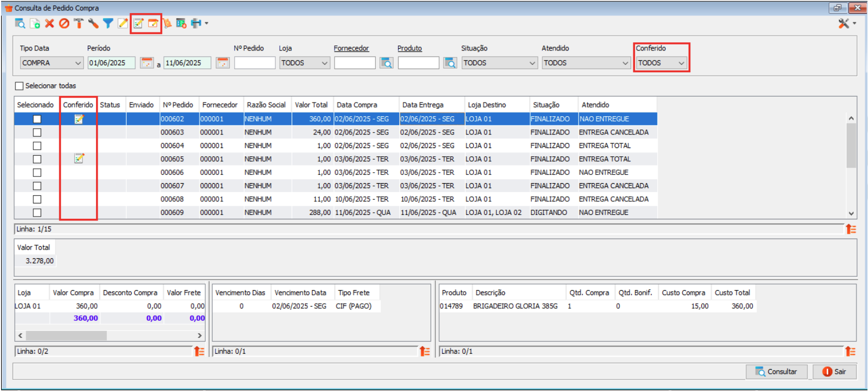Click the Data Entrega column header
Viewport: 868px width, 391px height.
pos(423,105)
